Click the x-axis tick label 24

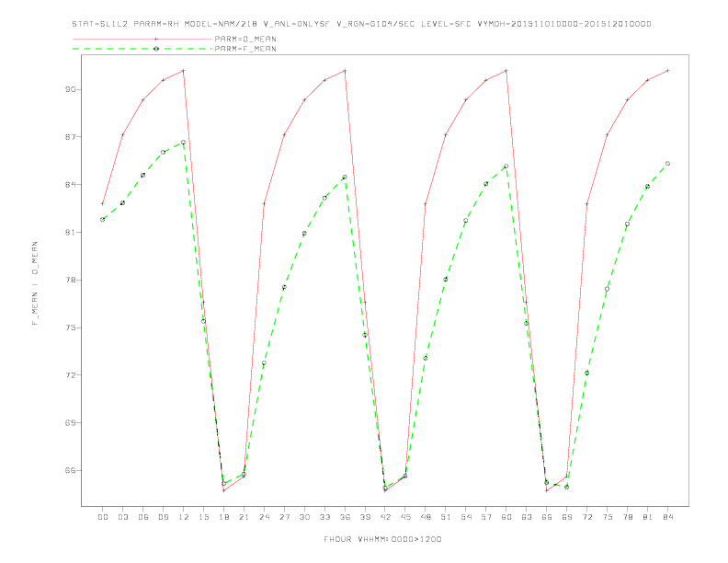tap(264, 517)
